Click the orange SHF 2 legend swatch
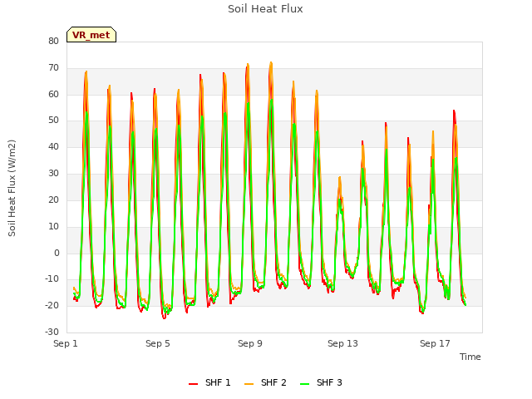The width and height of the screenshot is (532, 399). click(249, 383)
